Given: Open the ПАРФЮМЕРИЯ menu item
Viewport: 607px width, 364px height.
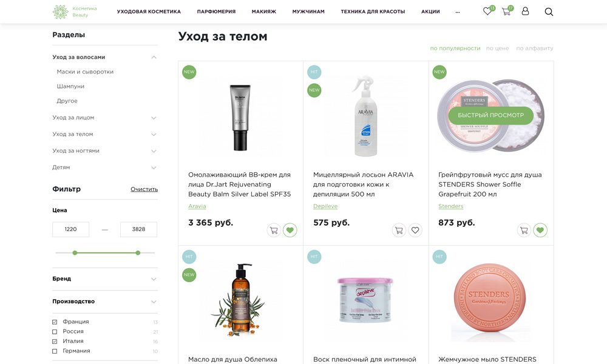Looking at the screenshot, I should (216, 12).
